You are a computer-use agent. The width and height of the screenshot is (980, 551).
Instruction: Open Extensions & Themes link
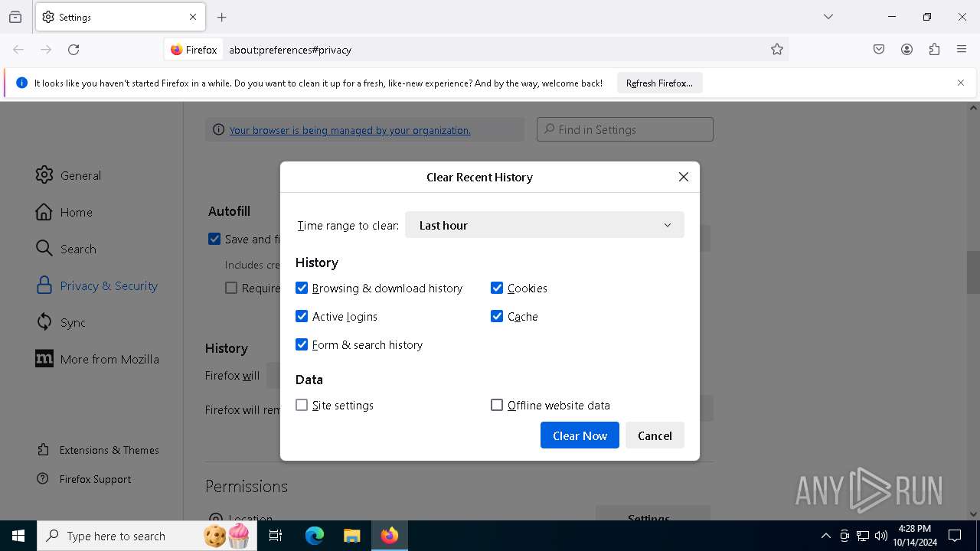pos(98,450)
